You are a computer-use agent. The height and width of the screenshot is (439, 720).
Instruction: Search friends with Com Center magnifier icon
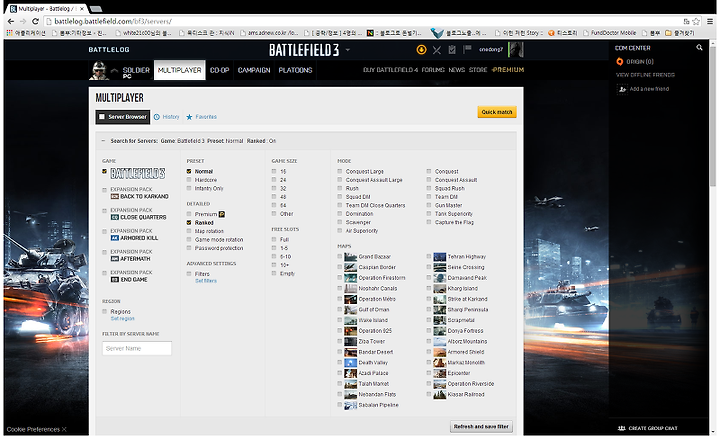[x=699, y=47]
